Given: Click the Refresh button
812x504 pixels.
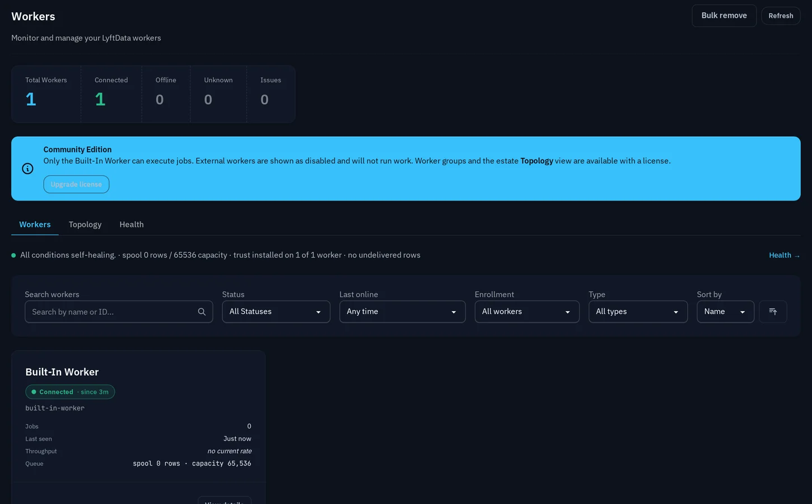Looking at the screenshot, I should (781, 16).
